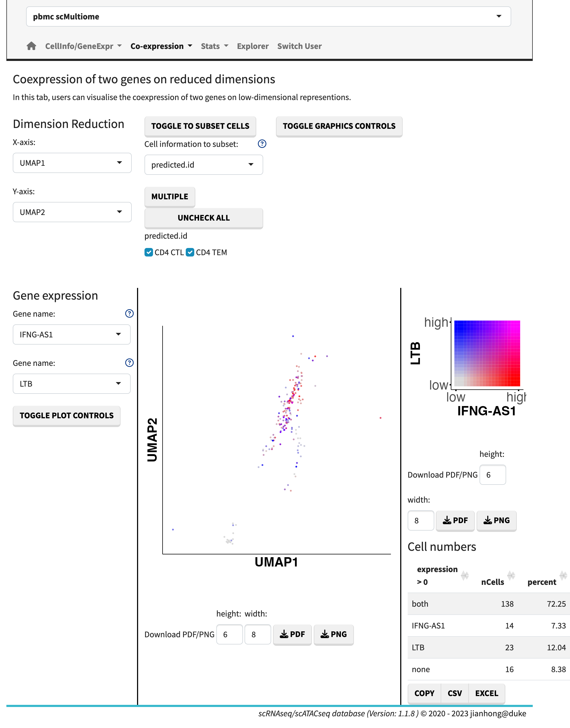The width and height of the screenshot is (570, 728).
Task: Download main UMAP plot as PDF
Action: (292, 634)
